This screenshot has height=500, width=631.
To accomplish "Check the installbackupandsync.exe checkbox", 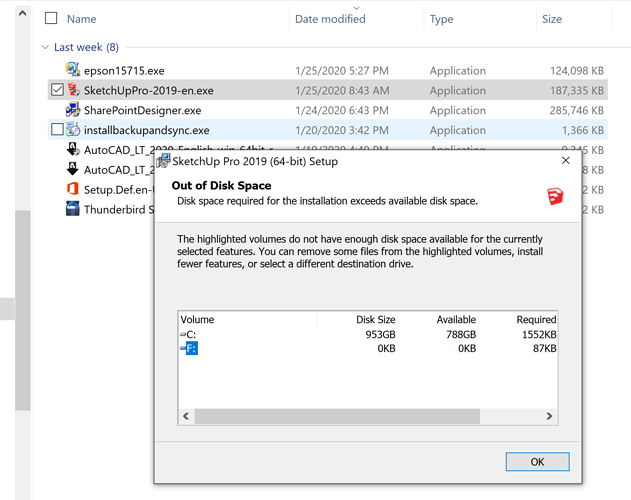I will click(x=57, y=130).
